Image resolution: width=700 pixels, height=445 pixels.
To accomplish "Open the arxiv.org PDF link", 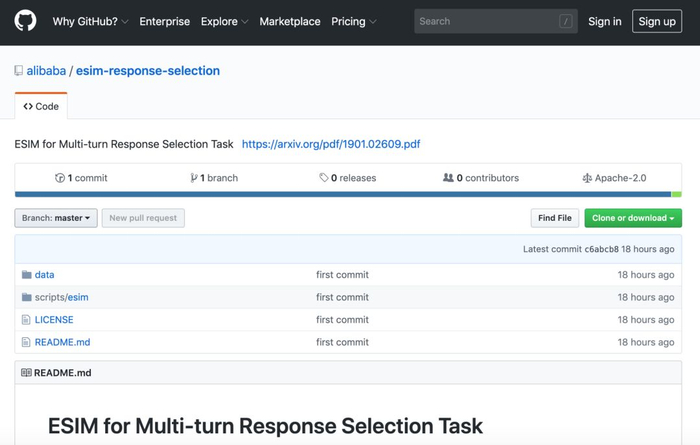I will [331, 144].
